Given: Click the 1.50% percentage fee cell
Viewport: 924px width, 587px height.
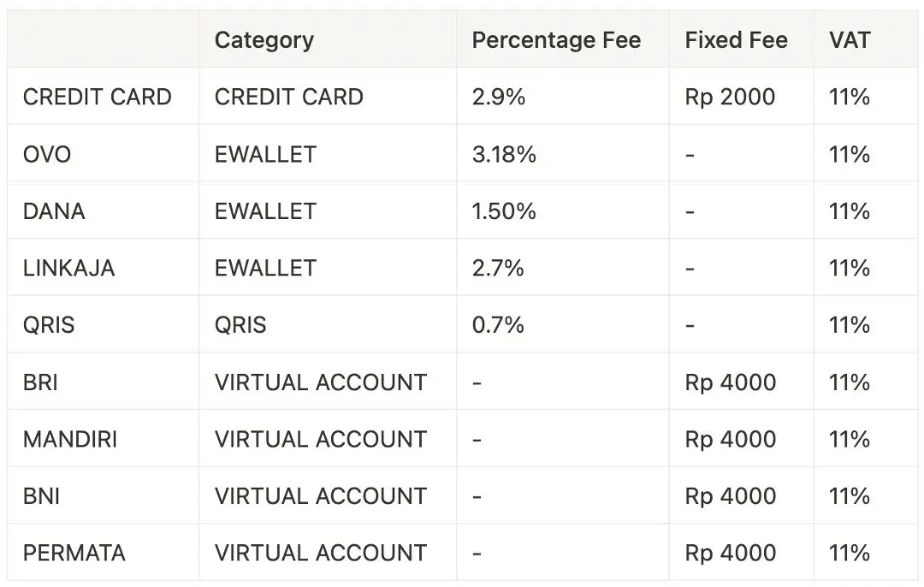Looking at the screenshot, I should click(504, 211).
